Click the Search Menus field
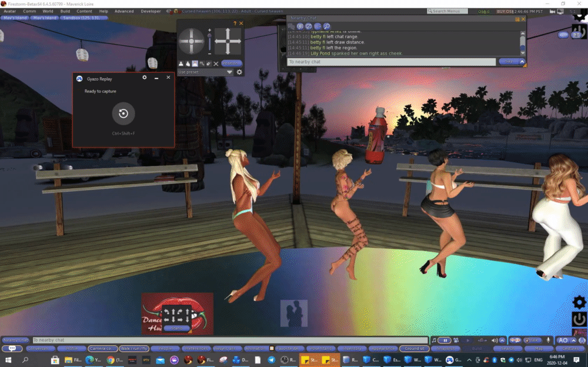The height and width of the screenshot is (367, 588). coord(447,11)
